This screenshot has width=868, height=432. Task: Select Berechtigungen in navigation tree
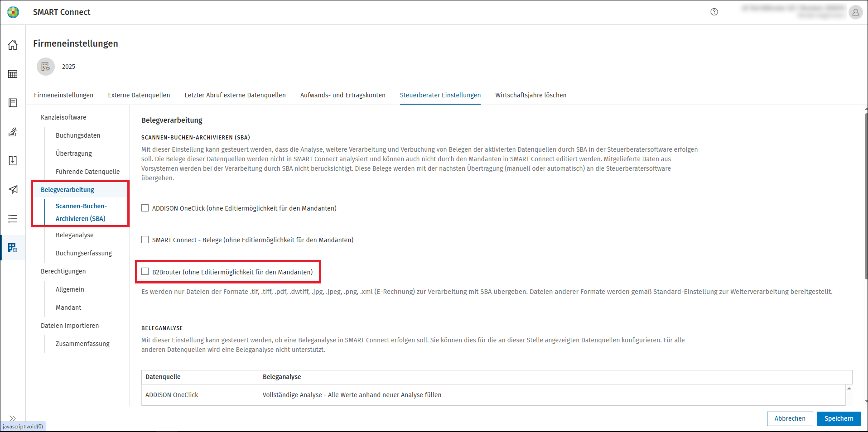point(63,271)
